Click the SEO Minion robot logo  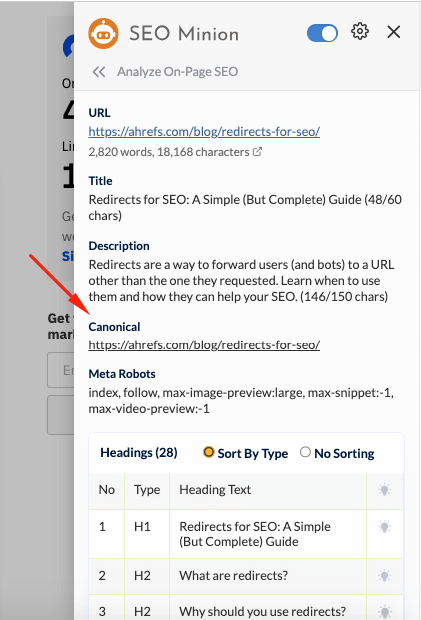(103, 34)
